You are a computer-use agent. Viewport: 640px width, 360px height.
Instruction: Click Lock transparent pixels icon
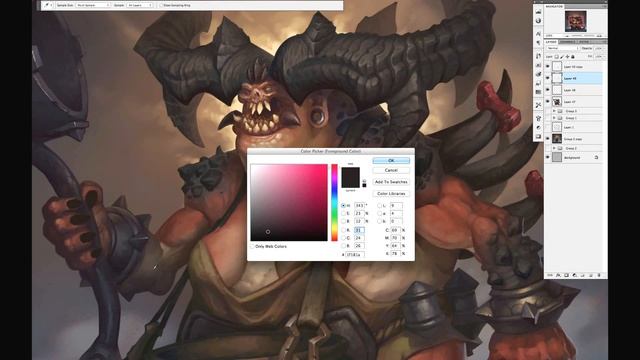coord(557,57)
